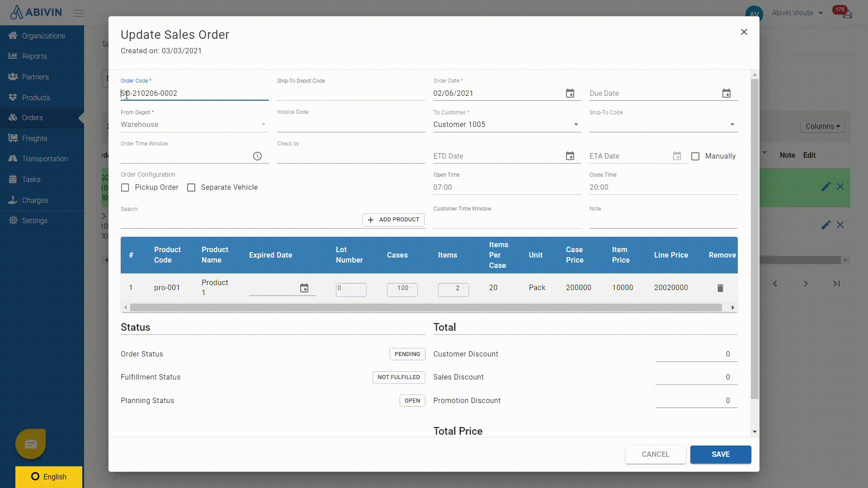Click the Order Time Window clock icon
868x488 pixels.
click(257, 156)
